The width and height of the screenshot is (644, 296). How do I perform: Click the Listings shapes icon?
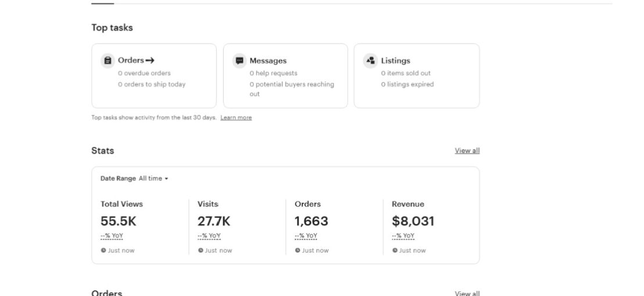tap(370, 60)
